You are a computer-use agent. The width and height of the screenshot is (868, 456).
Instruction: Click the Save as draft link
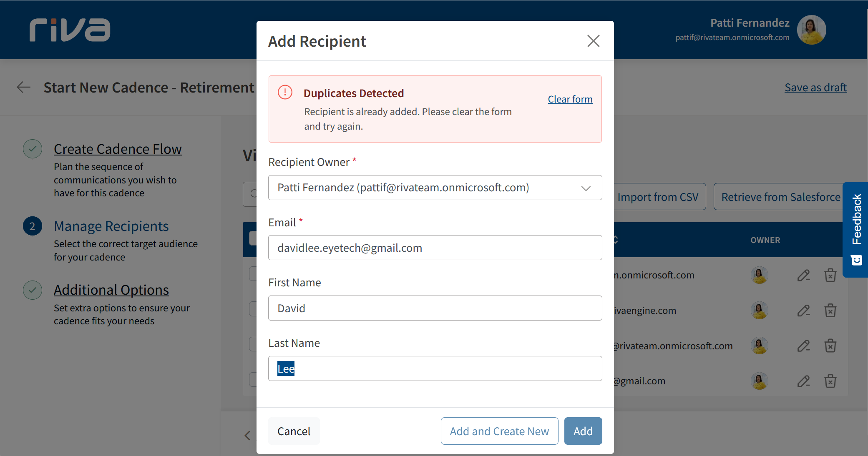pyautogui.click(x=815, y=88)
